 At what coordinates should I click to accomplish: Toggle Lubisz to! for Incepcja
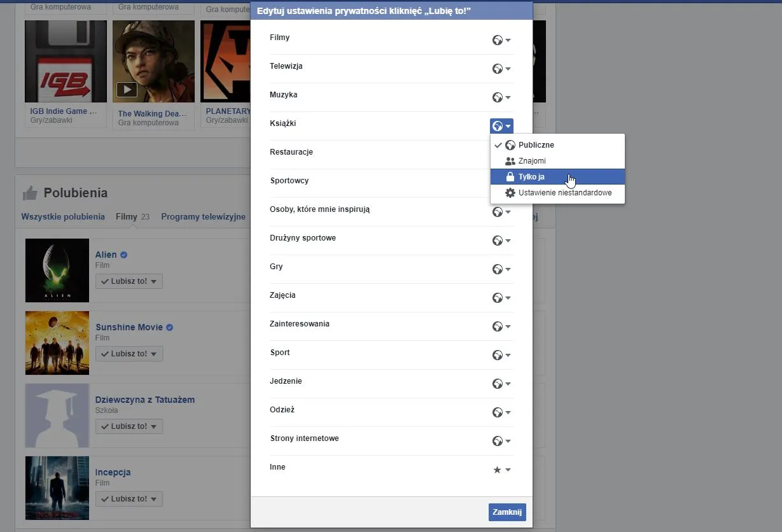tap(129, 498)
